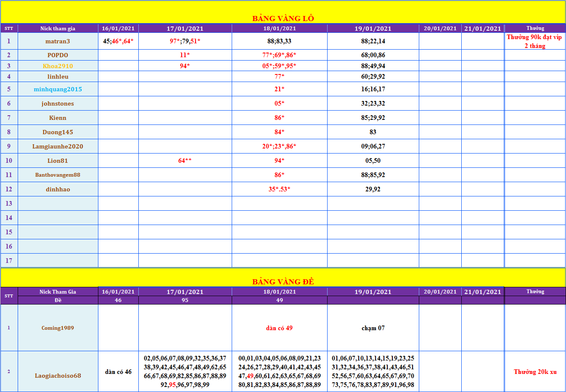Click the minhquang2015 nickname
Viewport: 566px width, 392px height.
coord(58,89)
